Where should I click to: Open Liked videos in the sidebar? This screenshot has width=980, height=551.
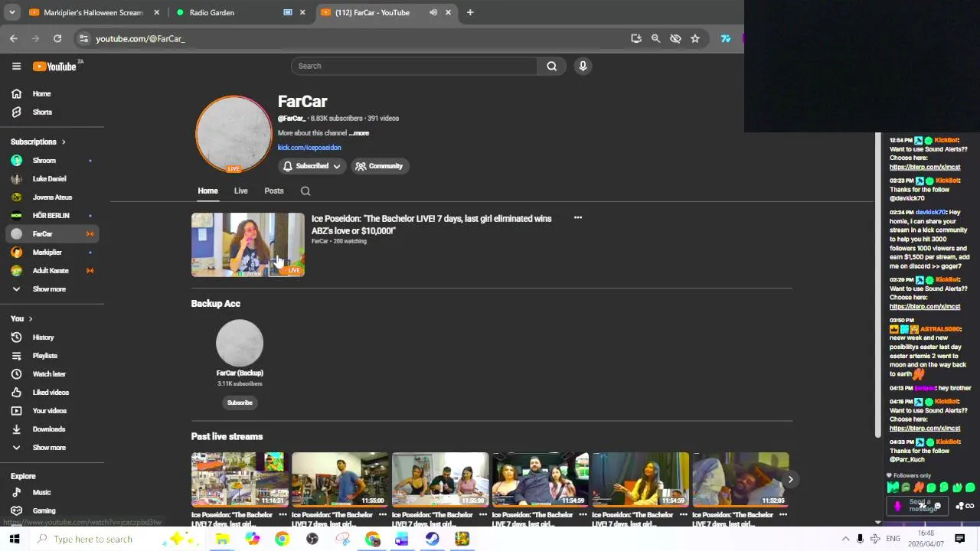pos(52,392)
